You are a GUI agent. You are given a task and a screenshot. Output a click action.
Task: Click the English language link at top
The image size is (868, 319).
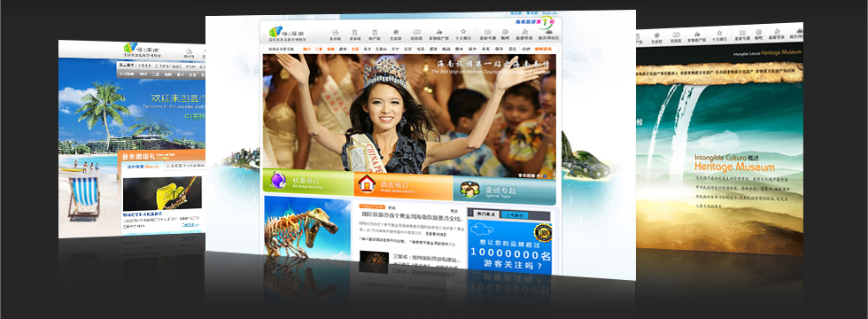pyautogui.click(x=550, y=13)
